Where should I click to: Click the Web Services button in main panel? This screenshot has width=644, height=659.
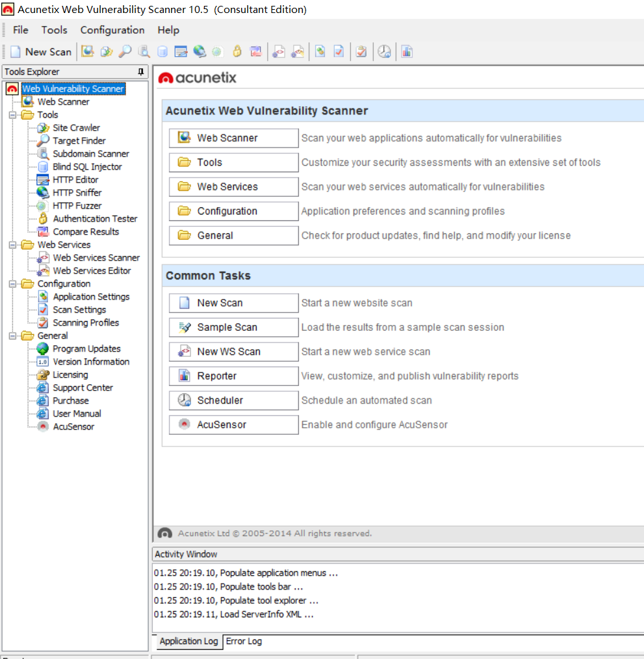coord(234,187)
